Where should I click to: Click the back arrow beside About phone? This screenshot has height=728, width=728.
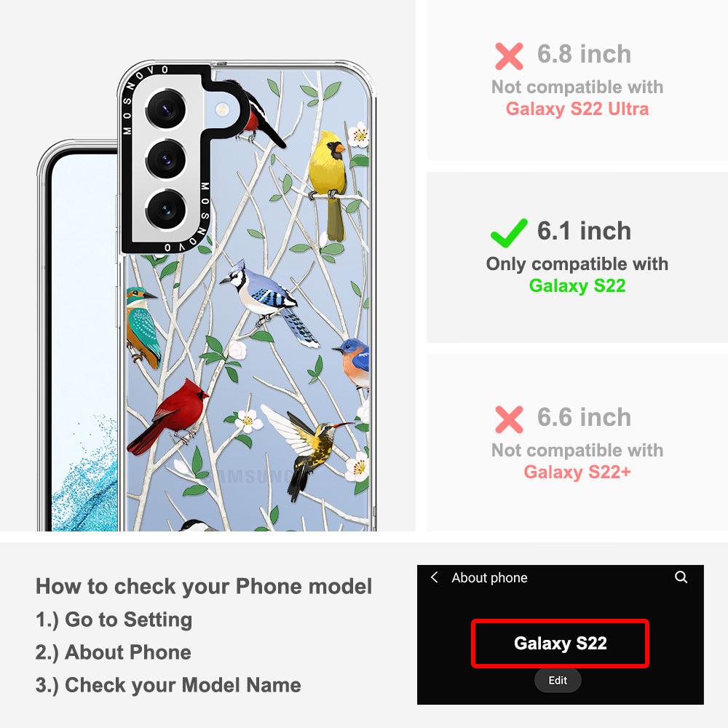tap(435, 577)
